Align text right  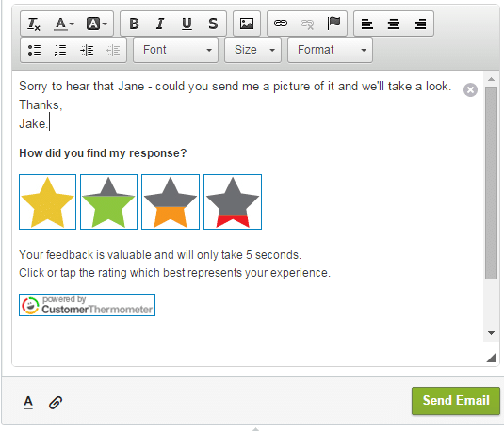click(x=420, y=24)
